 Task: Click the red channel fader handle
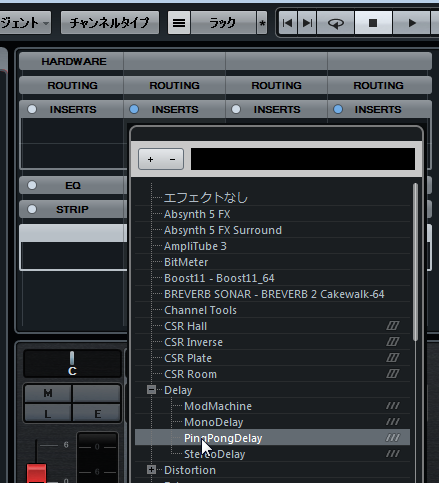36,473
